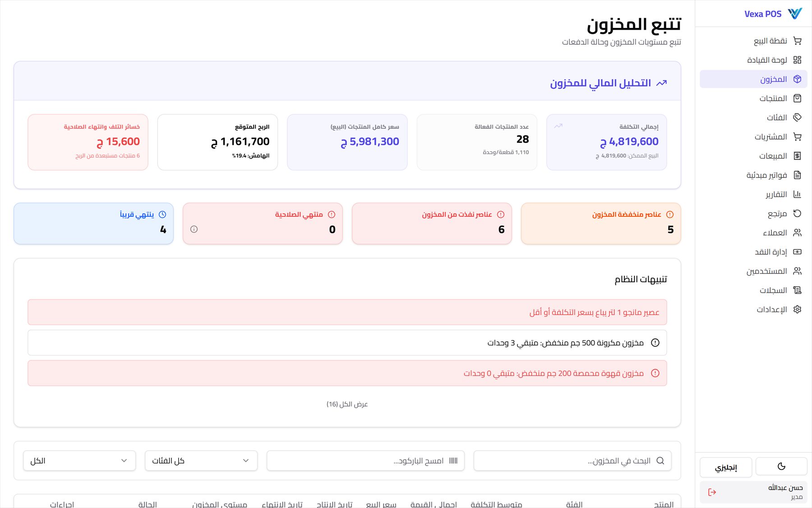This screenshot has width=812, height=508.
Task: Click السجلات scroll log icon
Action: point(797,290)
